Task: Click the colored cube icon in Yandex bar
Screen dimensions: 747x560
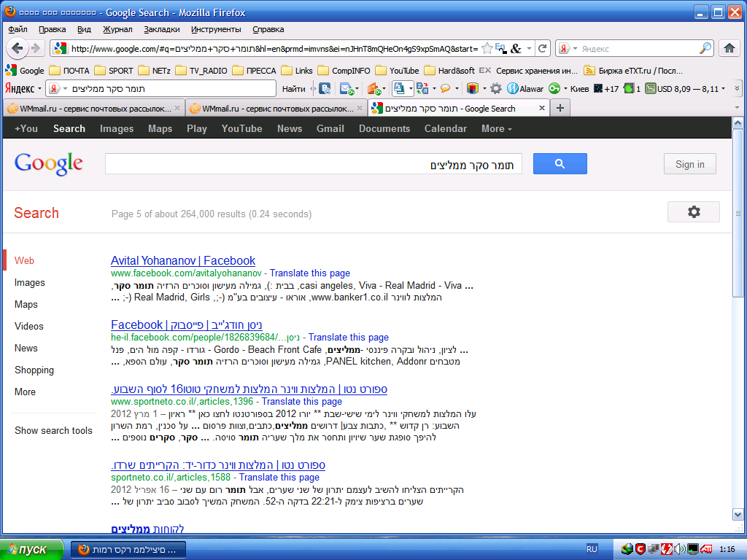Action: click(x=472, y=88)
